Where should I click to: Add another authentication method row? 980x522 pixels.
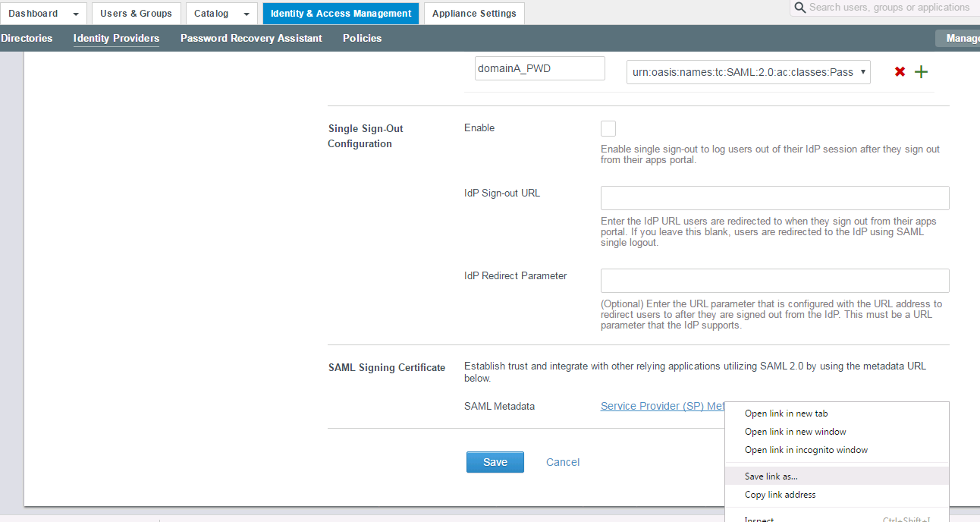[921, 71]
